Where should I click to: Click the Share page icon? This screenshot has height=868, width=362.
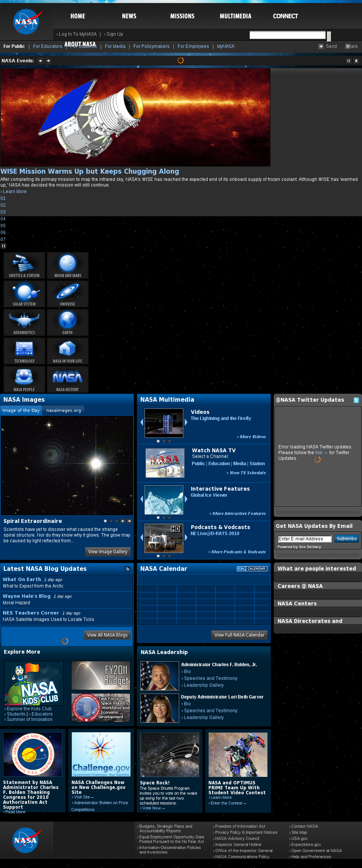(x=348, y=46)
